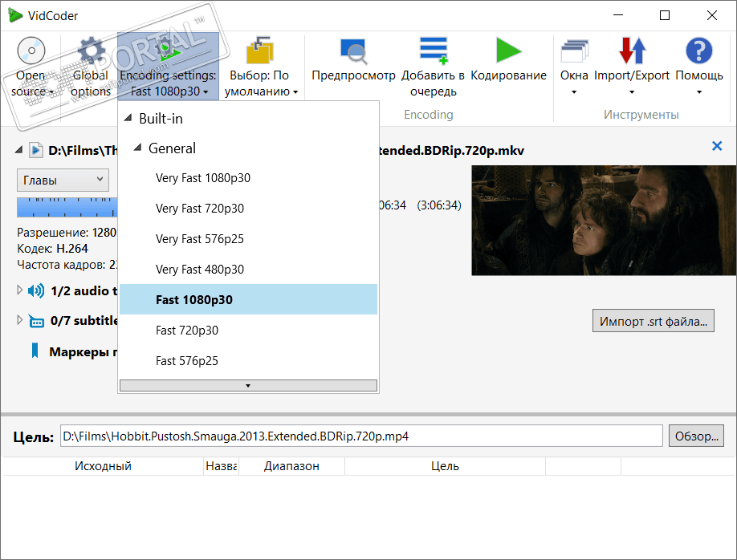Open the Выбор: По умолчанию picker
This screenshot has width=737, height=560.
[261, 67]
